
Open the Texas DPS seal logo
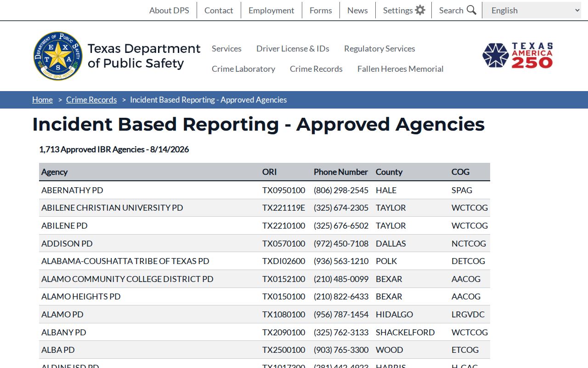pyautogui.click(x=58, y=56)
